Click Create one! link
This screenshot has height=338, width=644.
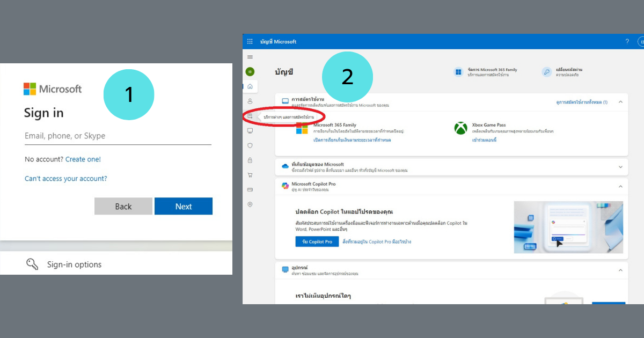pyautogui.click(x=83, y=159)
